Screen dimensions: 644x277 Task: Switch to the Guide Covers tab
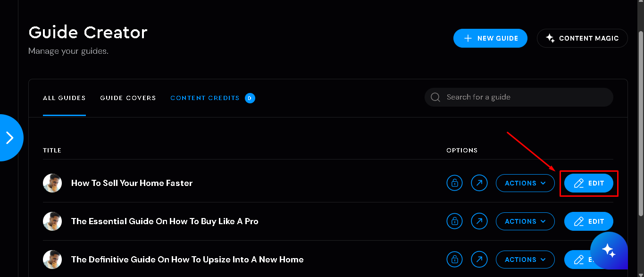[x=128, y=98]
